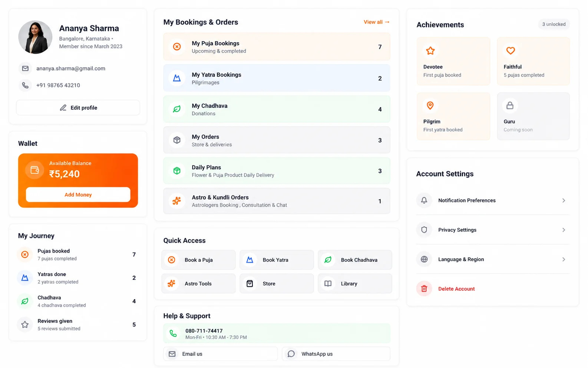Click the Language & Region globe icon

pos(424,259)
